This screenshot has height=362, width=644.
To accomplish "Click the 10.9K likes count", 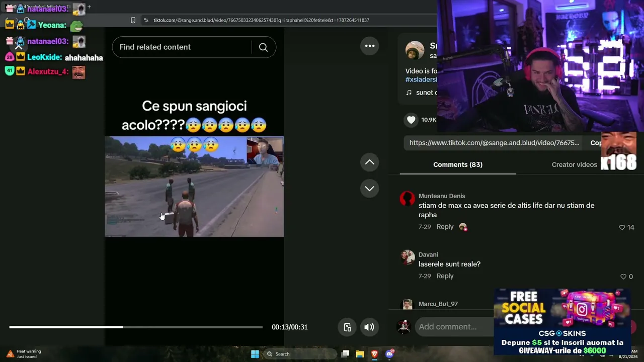I will [429, 120].
